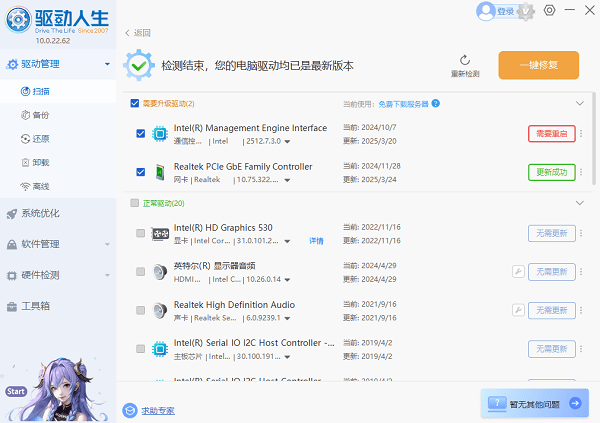Click the orange 一键修复 button
Screen dimensions: 600x423
click(538, 65)
